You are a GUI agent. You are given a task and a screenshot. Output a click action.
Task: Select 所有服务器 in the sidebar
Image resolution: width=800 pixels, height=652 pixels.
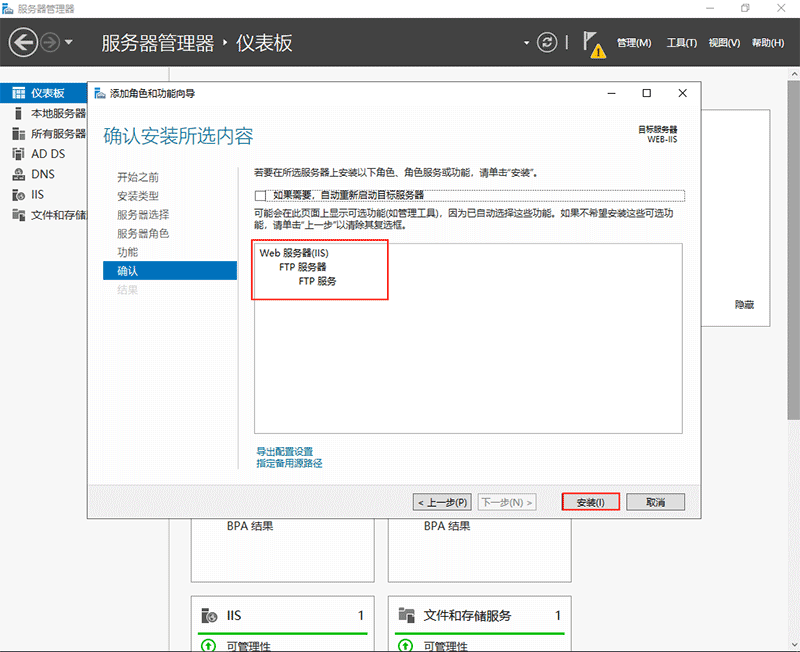point(50,133)
